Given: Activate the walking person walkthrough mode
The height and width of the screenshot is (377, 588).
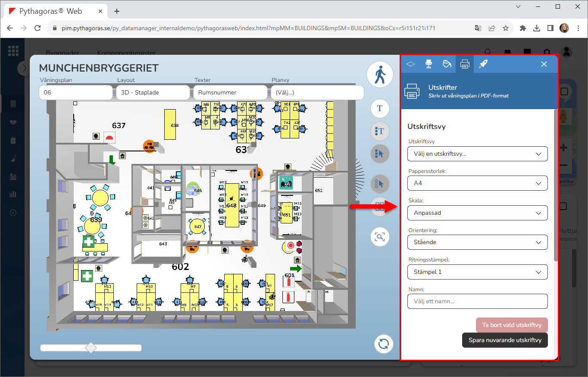Looking at the screenshot, I should tap(380, 75).
